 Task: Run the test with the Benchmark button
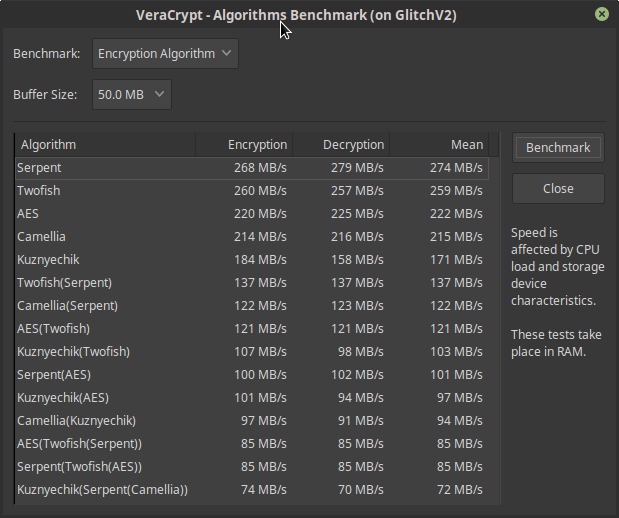point(558,147)
